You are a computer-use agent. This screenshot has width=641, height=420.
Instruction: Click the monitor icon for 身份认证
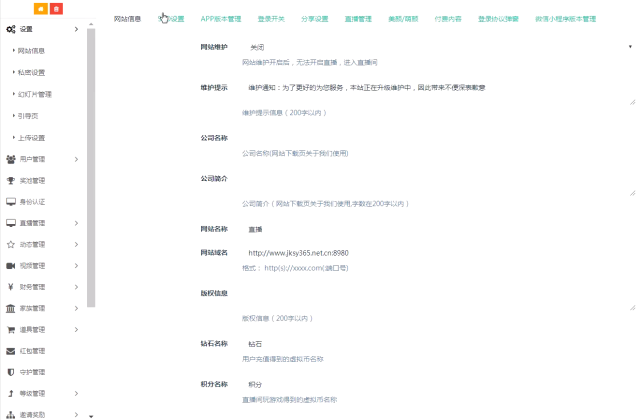coord(11,202)
